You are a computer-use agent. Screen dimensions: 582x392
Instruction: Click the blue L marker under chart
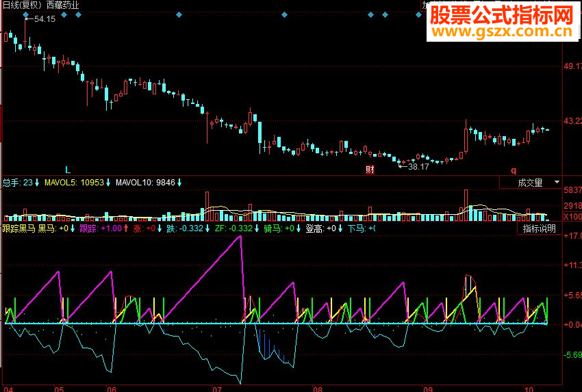[x=67, y=169]
